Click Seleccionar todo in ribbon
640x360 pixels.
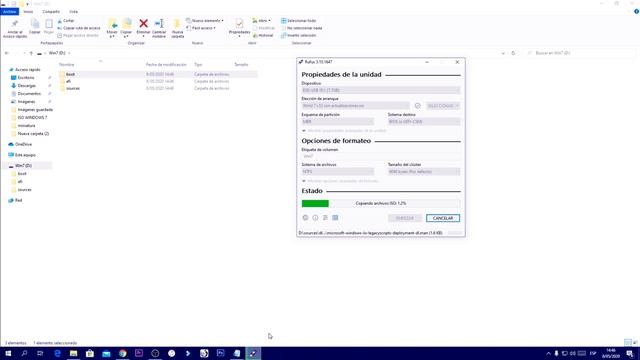click(x=298, y=20)
